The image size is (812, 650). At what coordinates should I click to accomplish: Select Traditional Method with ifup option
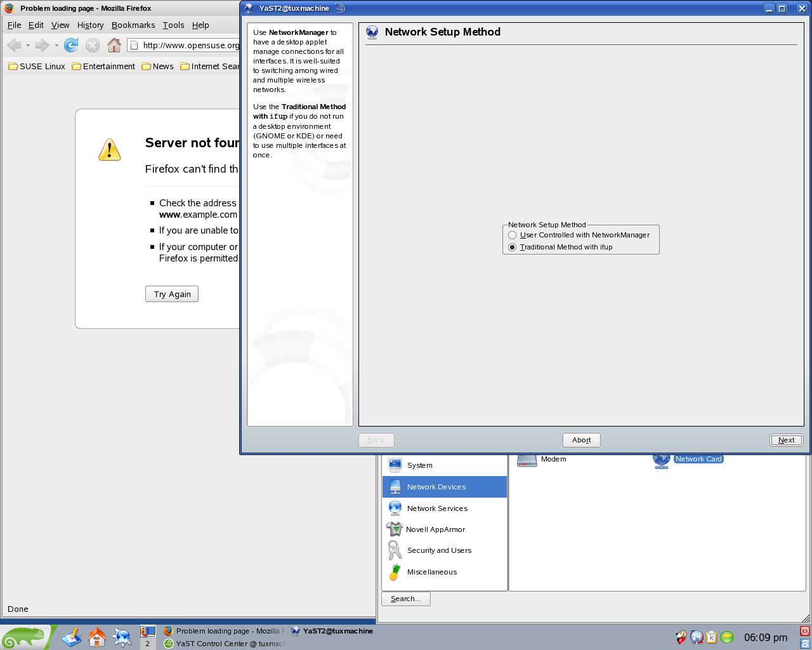click(560, 247)
